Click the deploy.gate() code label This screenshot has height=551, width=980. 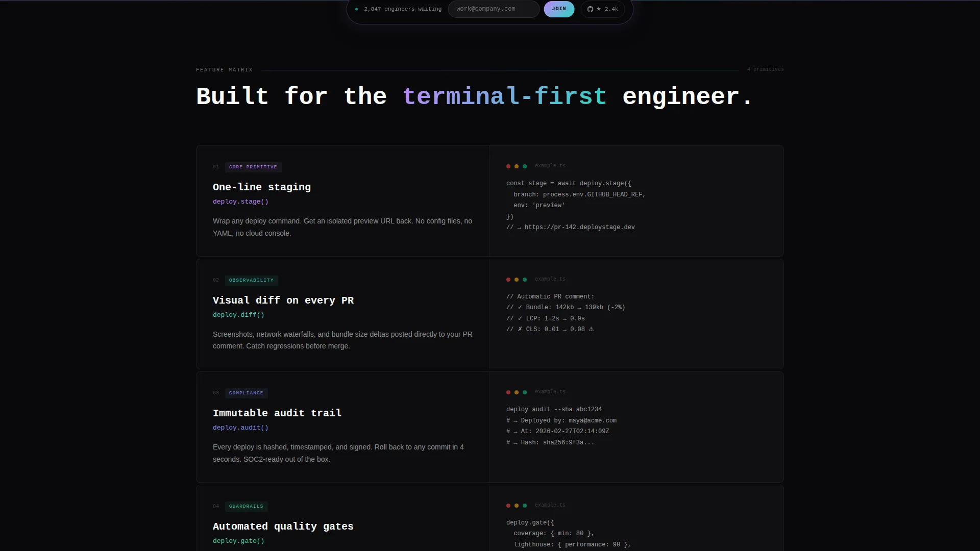pyautogui.click(x=238, y=541)
